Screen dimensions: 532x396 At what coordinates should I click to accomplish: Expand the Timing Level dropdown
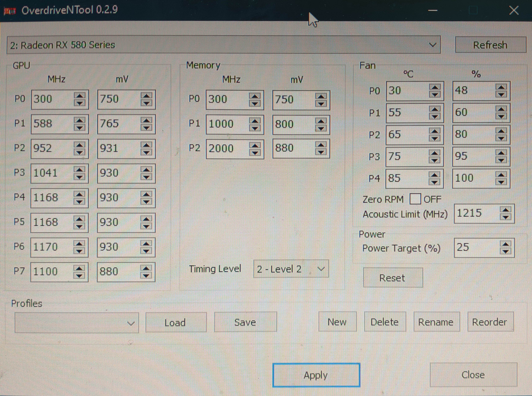pyautogui.click(x=321, y=269)
